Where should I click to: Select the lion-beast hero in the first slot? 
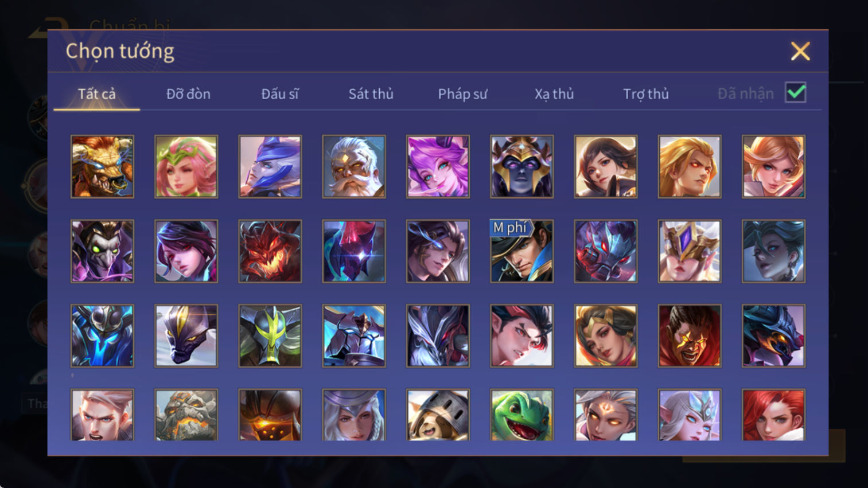coord(102,167)
